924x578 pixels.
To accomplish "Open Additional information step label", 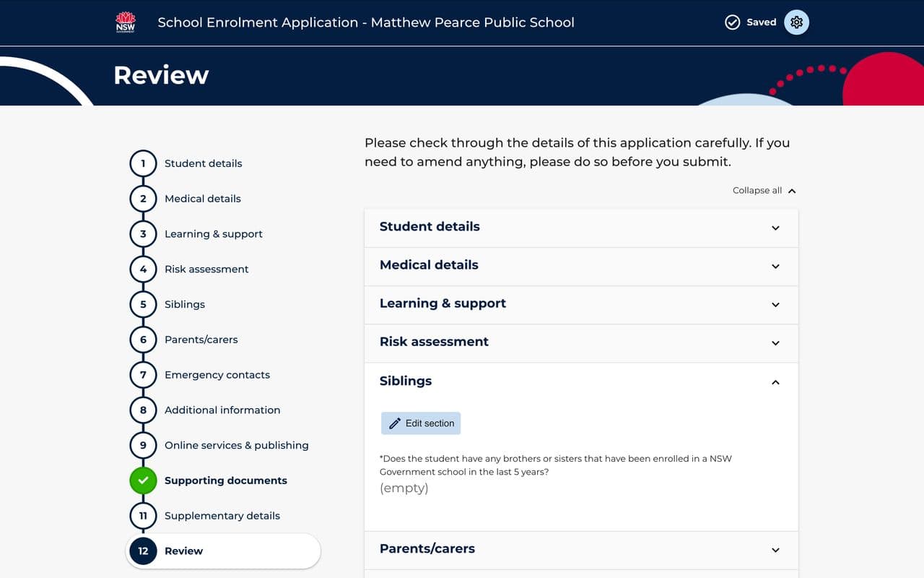I will [222, 410].
